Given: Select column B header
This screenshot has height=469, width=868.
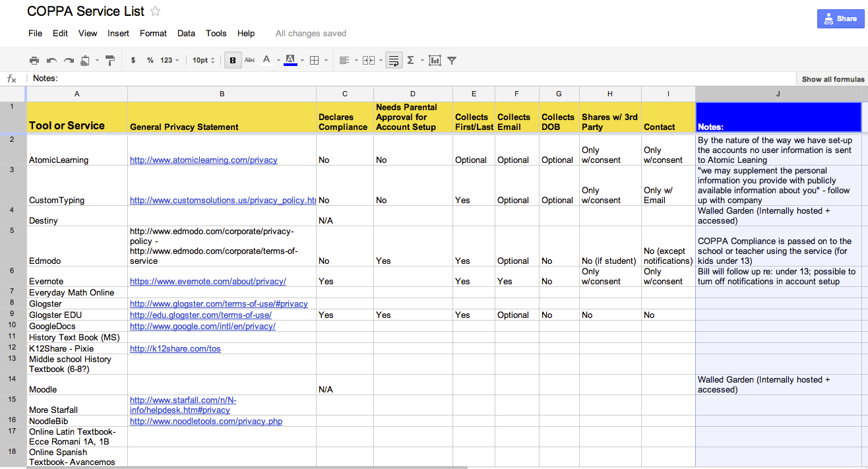Looking at the screenshot, I should (222, 94).
